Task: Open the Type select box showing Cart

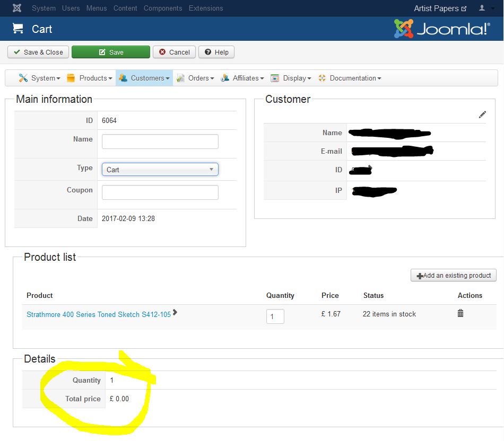Action: tap(160, 169)
